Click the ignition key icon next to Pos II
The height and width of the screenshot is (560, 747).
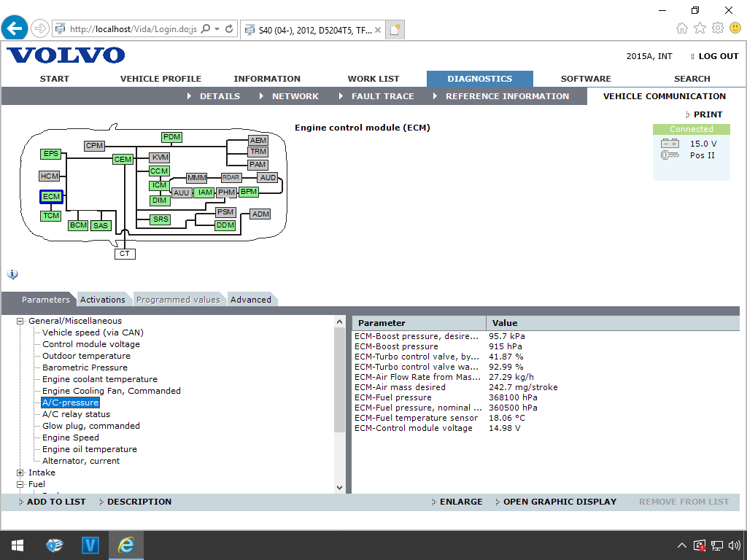pyautogui.click(x=669, y=155)
